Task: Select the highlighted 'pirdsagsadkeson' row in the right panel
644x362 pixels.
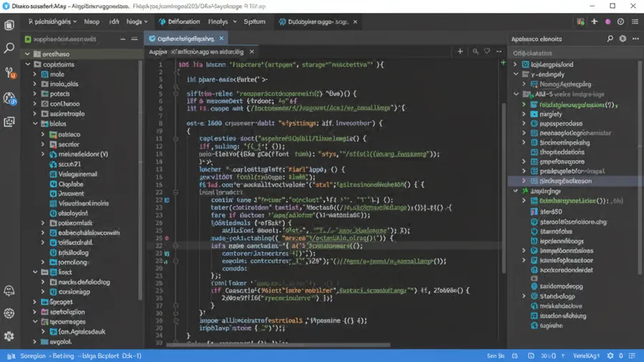Action: pos(575,181)
